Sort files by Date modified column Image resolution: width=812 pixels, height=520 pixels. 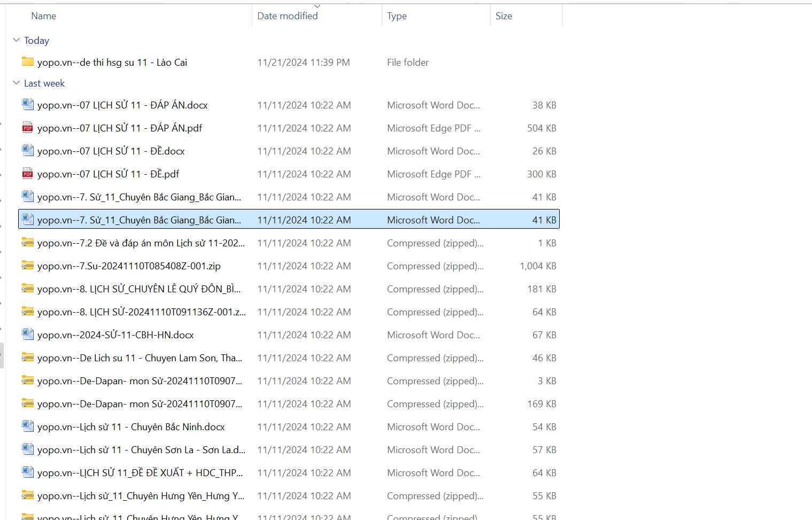click(x=288, y=16)
